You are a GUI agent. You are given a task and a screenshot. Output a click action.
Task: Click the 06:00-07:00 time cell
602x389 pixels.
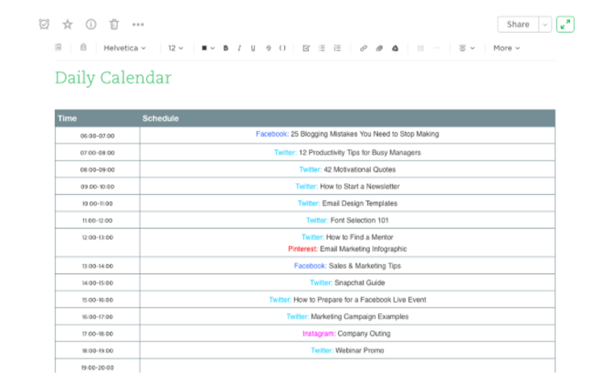tap(98, 136)
